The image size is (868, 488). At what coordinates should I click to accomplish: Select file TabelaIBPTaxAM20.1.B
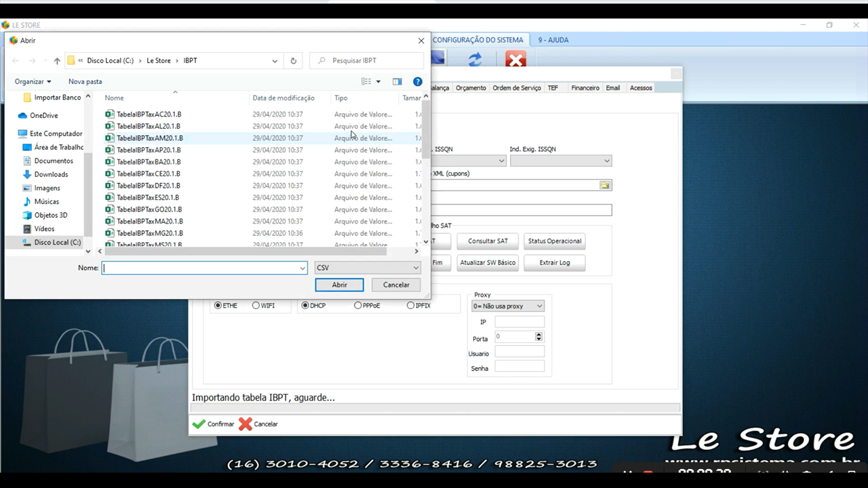[x=149, y=138]
